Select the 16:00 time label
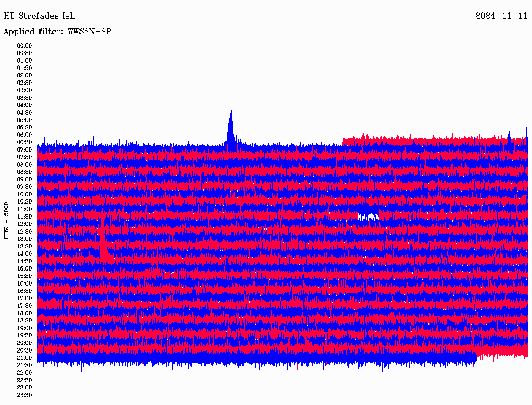This screenshot has height=405, width=532. (24, 283)
